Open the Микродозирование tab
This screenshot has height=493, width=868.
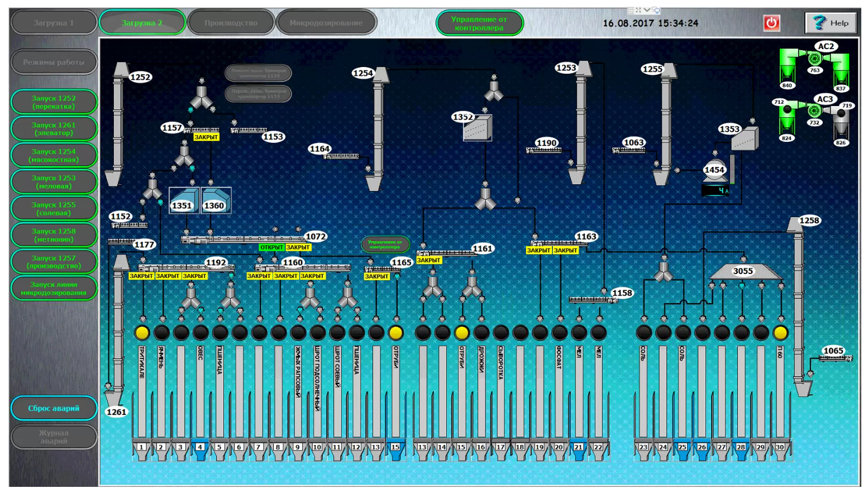(326, 23)
